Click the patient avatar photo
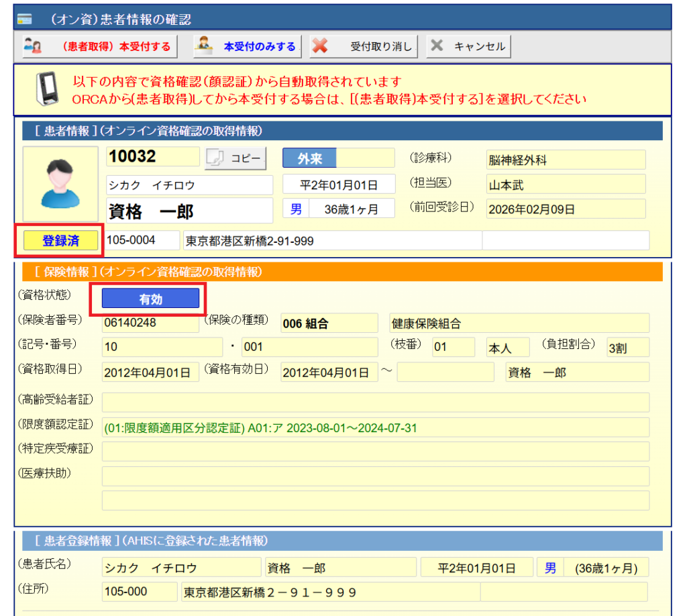Viewport: 687px width, 616px height. tap(60, 184)
